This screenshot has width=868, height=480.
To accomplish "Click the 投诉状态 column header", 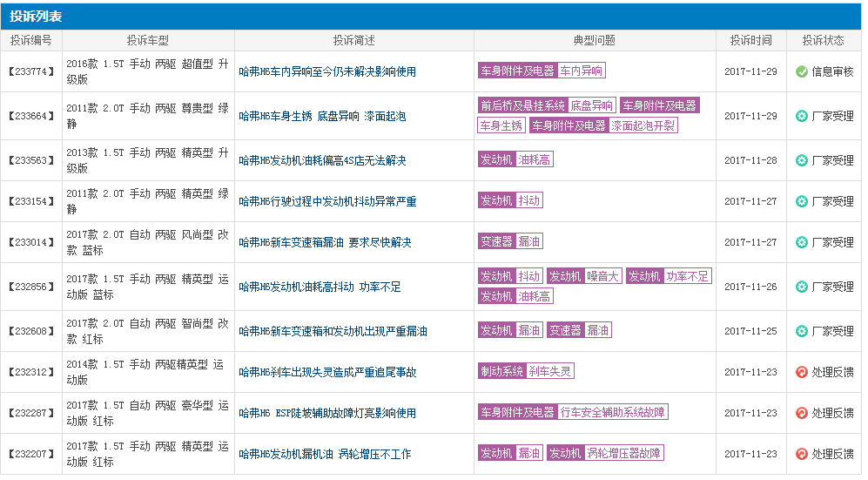I will (x=823, y=40).
